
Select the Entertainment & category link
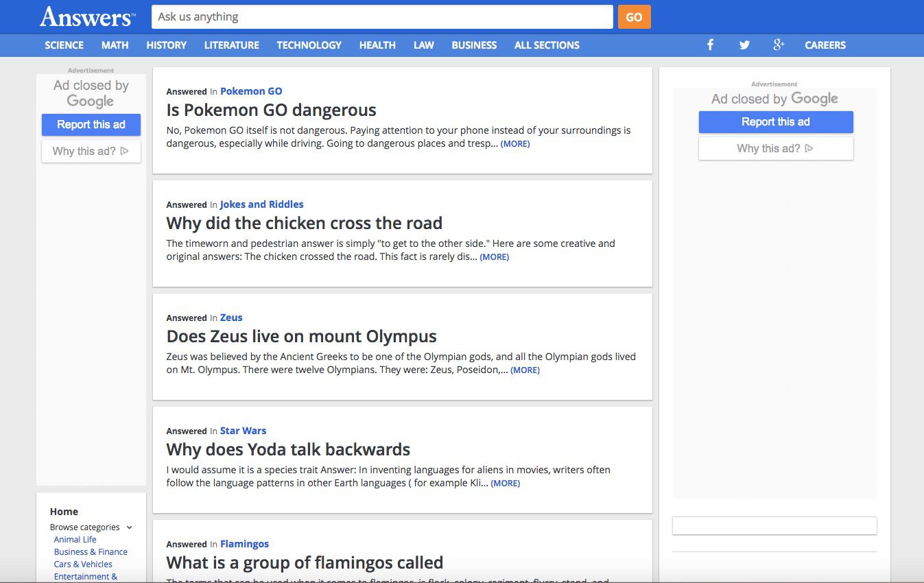pyautogui.click(x=86, y=577)
